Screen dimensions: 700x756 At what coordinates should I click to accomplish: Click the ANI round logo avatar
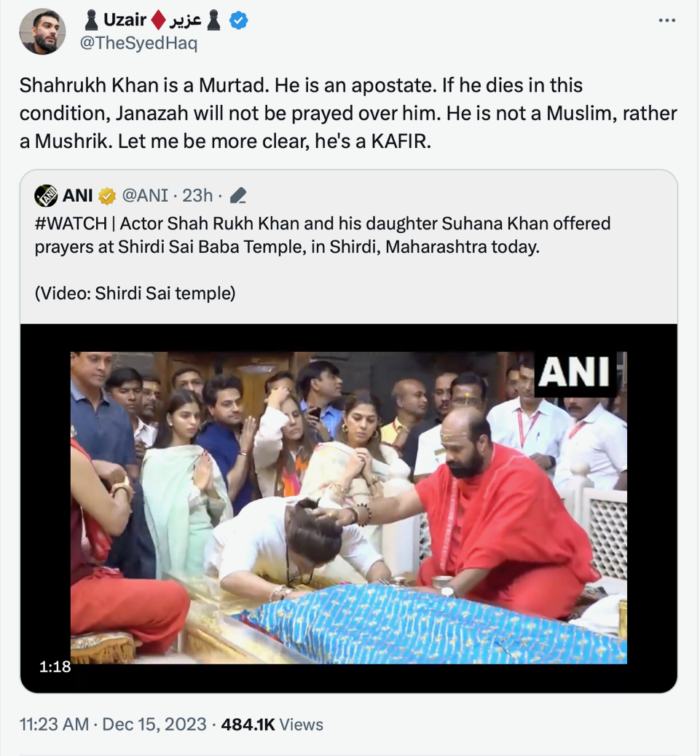[46, 195]
